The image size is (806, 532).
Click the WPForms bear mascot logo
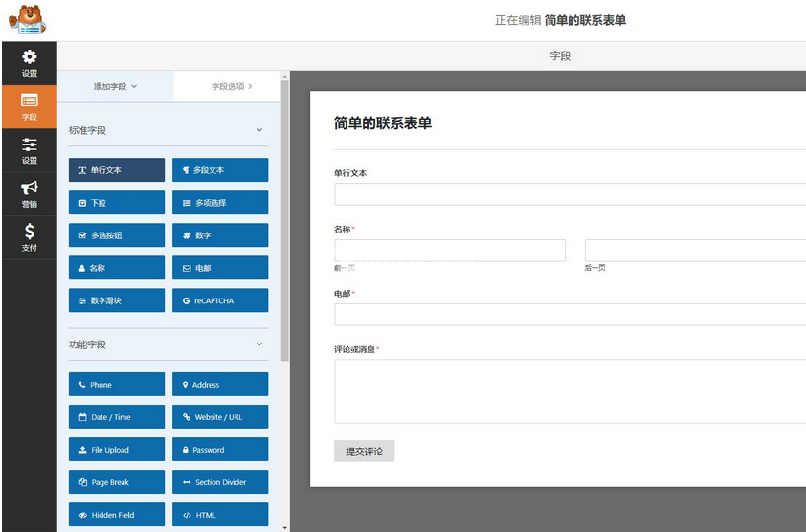27,19
